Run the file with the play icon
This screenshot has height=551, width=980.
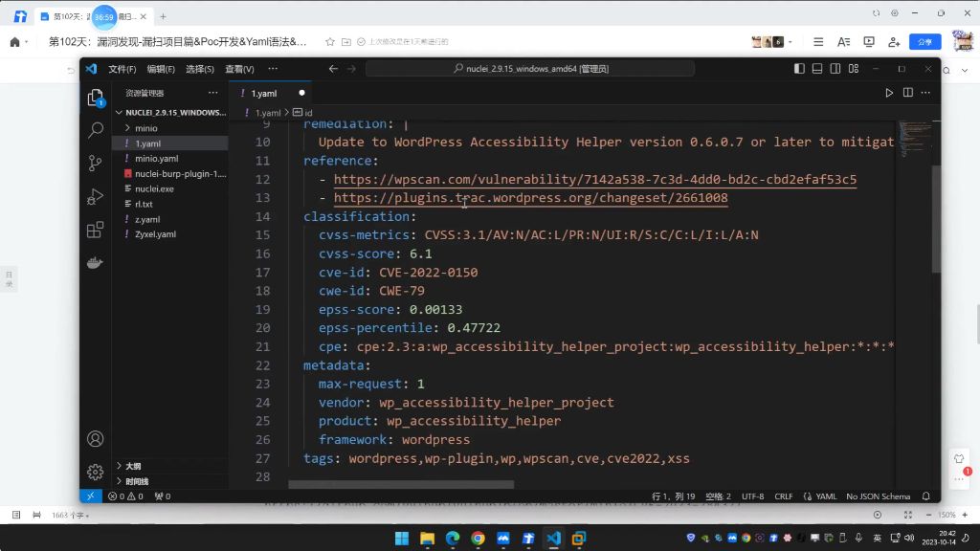click(889, 93)
